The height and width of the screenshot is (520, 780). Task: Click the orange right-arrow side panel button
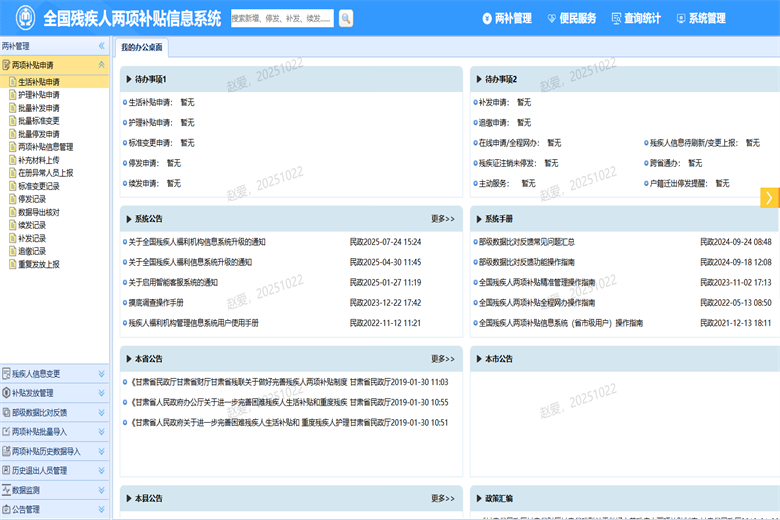(769, 197)
